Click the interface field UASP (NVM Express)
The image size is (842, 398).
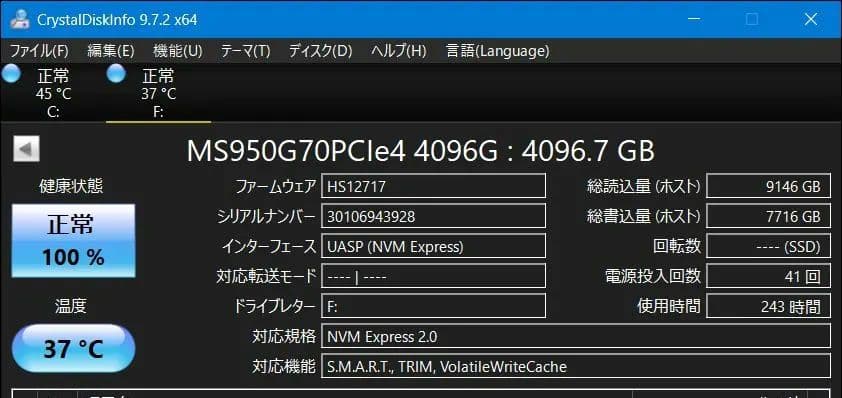433,247
